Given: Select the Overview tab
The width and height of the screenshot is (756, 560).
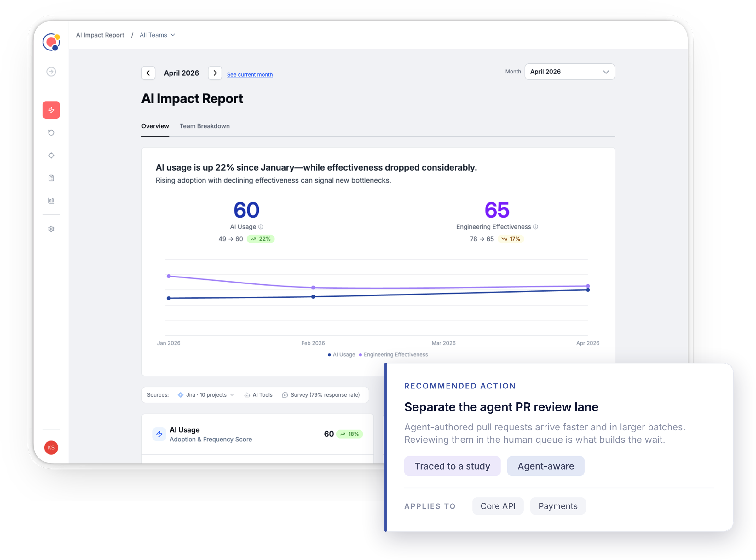Looking at the screenshot, I should (x=155, y=126).
